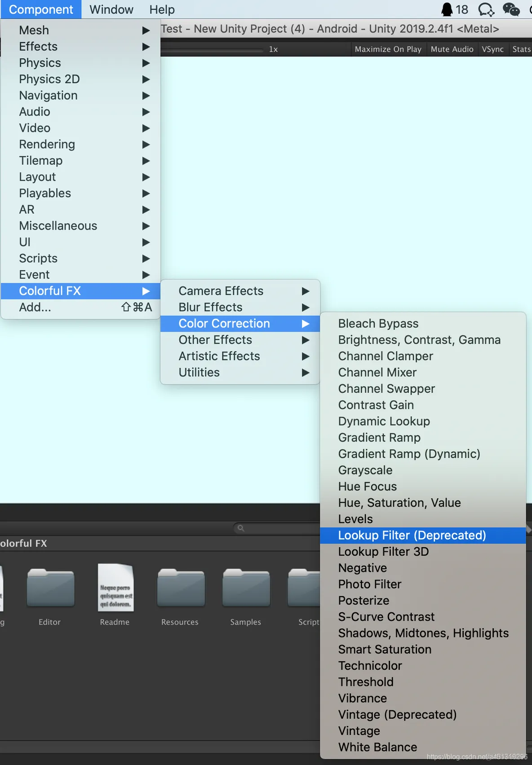Open the Window menu
Viewport: 532px width, 765px height.
click(111, 9)
